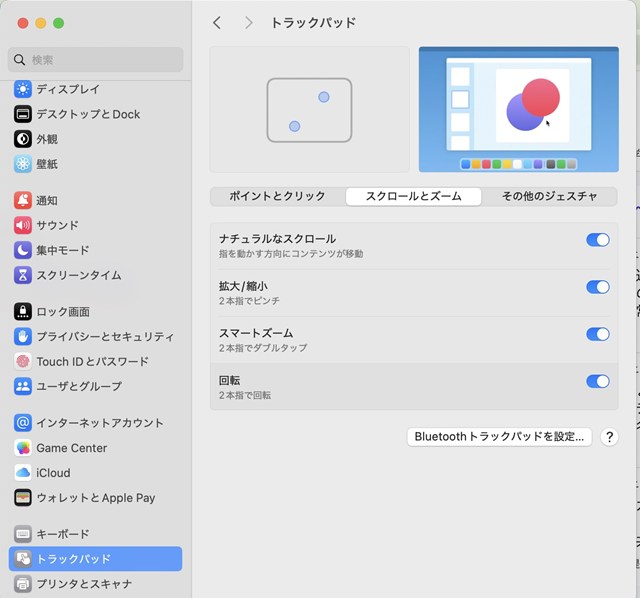Screen dimensions: 640x598
Task: Click the 回転 row title text
Action: tap(229, 380)
